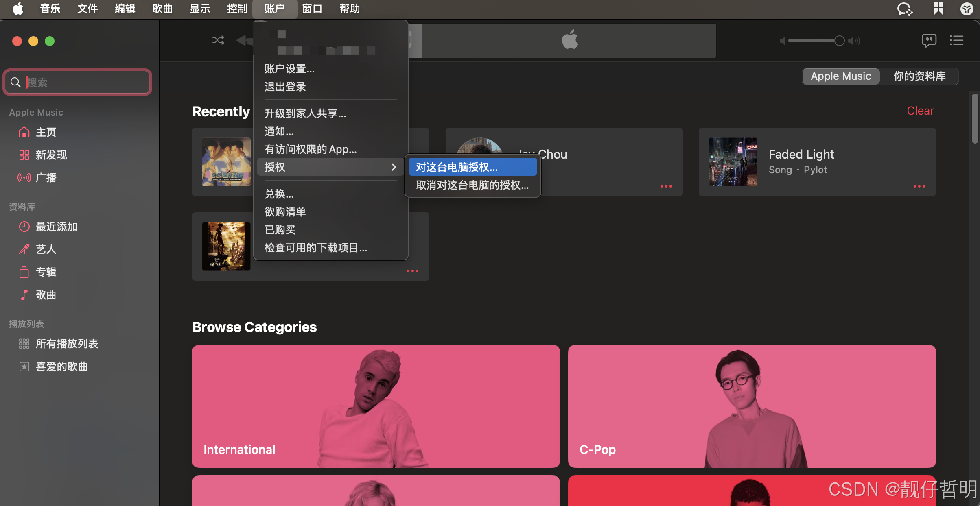Screen dimensions: 980x506
Task: Adjust the volume slider knob
Action: pyautogui.click(x=839, y=41)
